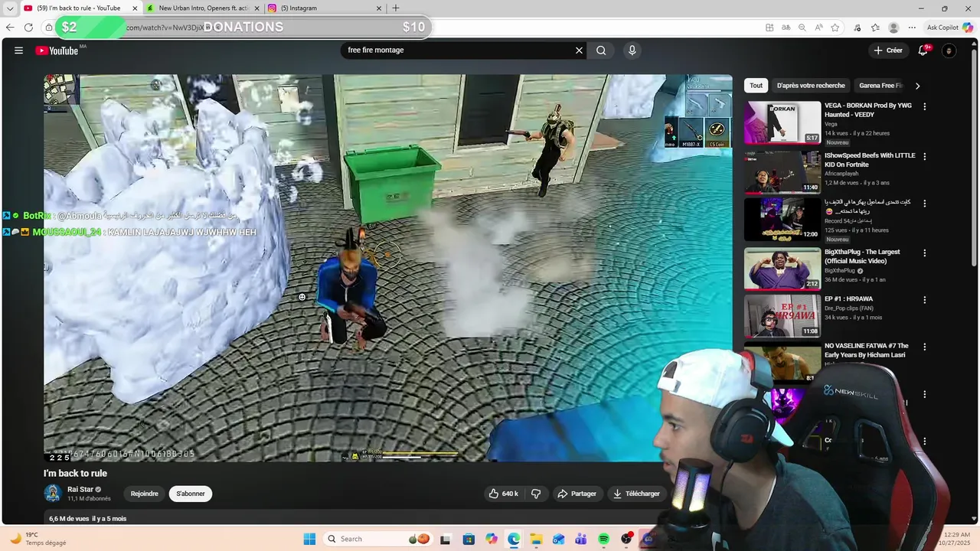Start voice search with the microphone icon
Viewport: 980px width, 551px height.
[x=632, y=51]
